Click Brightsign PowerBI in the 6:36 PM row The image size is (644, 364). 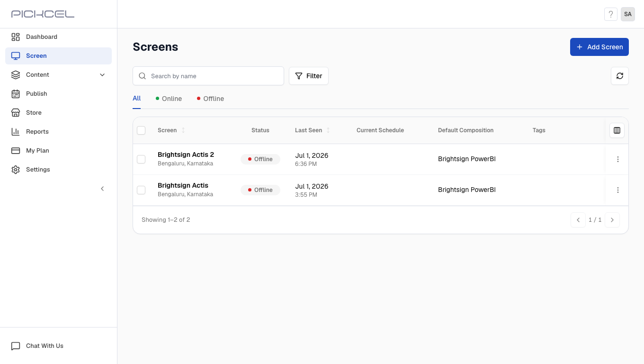(x=467, y=159)
